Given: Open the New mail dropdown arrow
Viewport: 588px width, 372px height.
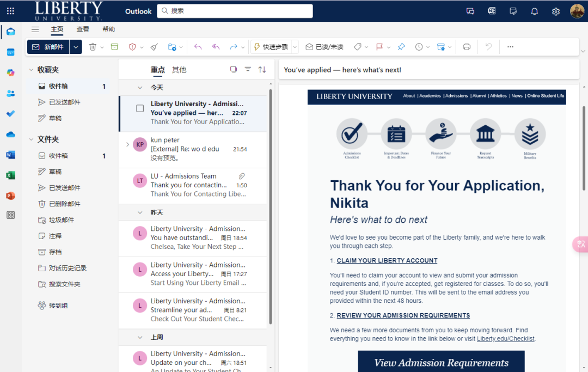Looking at the screenshot, I should (76, 47).
